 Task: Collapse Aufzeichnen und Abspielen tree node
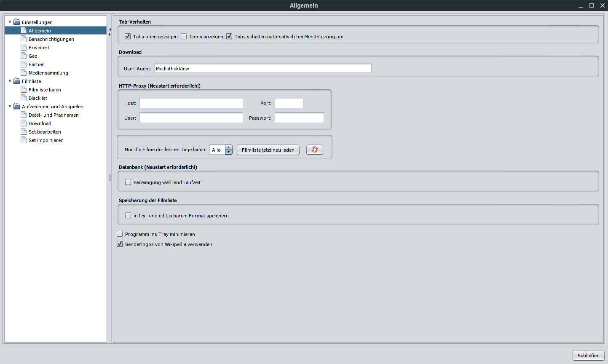coord(10,106)
